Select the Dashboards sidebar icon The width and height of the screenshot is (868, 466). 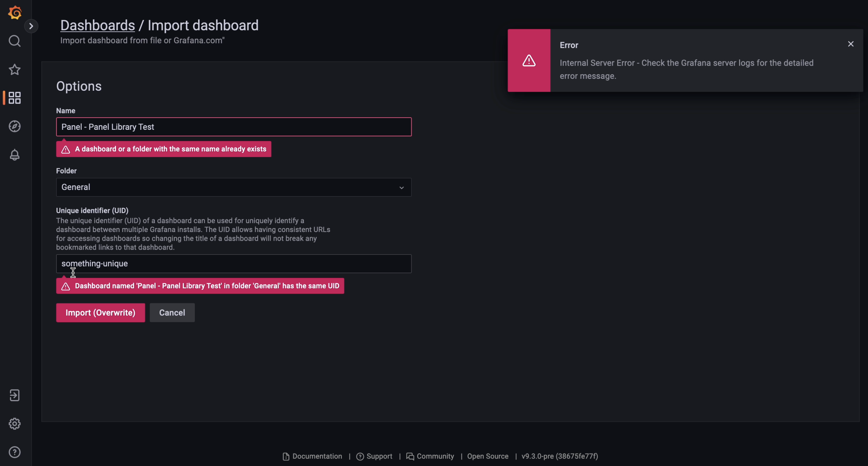coord(14,98)
